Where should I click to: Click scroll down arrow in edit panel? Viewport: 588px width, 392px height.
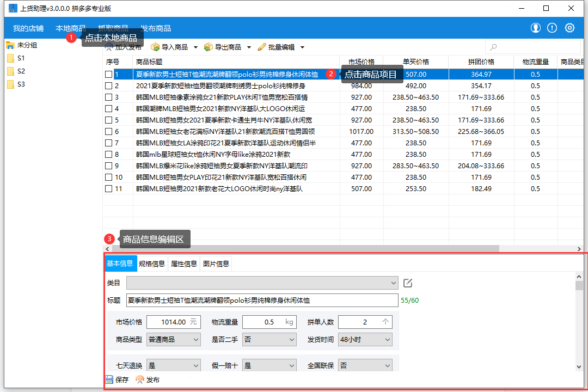579,367
